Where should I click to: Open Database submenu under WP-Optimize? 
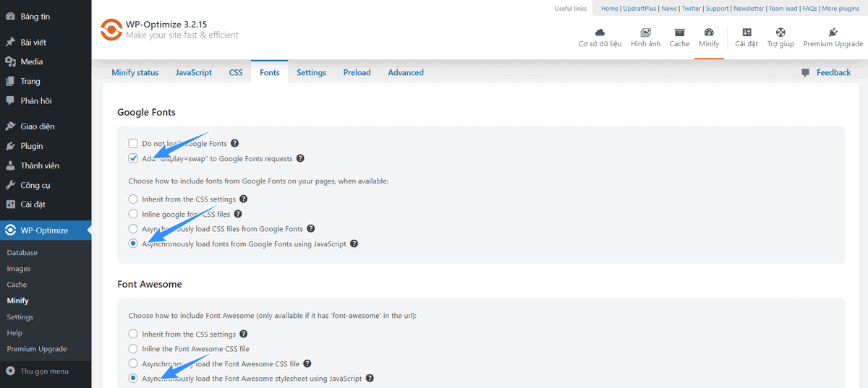coord(22,253)
